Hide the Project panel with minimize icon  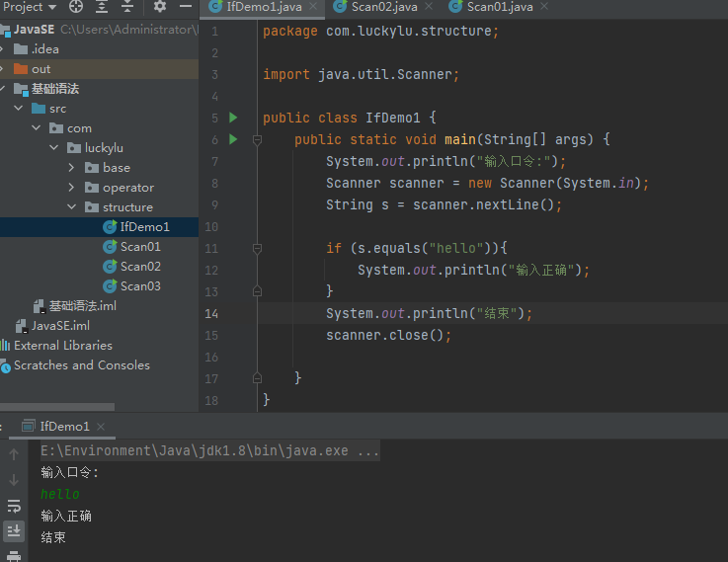point(186,7)
